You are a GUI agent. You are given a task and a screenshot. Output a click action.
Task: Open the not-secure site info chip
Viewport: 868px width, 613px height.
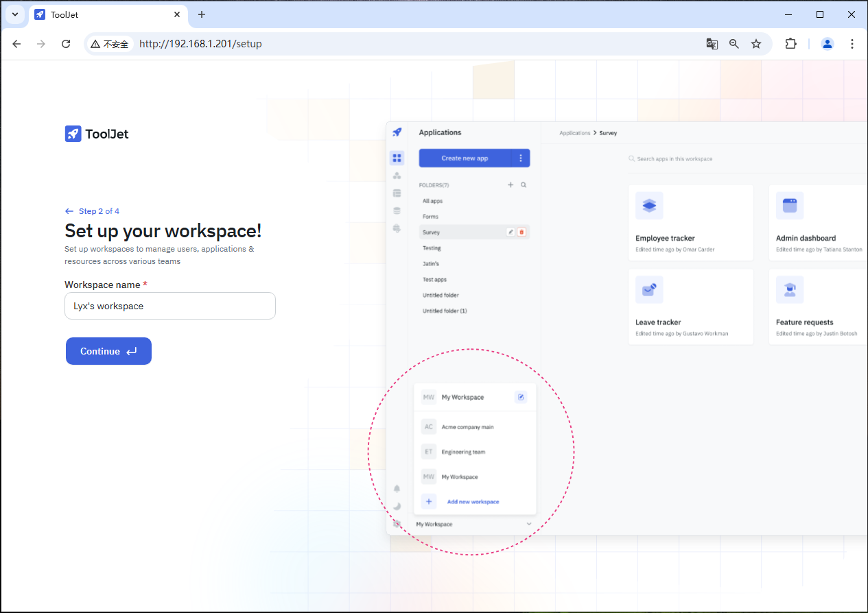(x=109, y=44)
